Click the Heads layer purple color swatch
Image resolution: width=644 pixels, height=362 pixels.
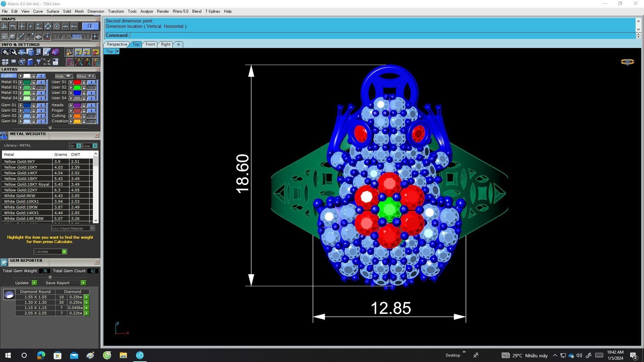[77, 105]
